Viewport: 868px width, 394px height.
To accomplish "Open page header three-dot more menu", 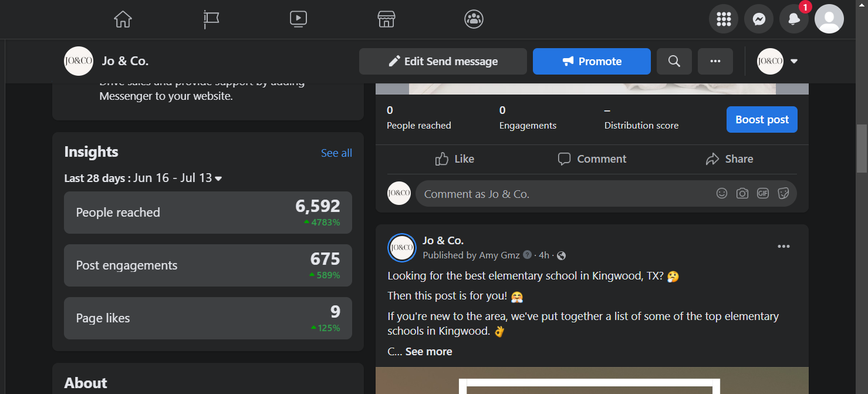I will coord(715,61).
